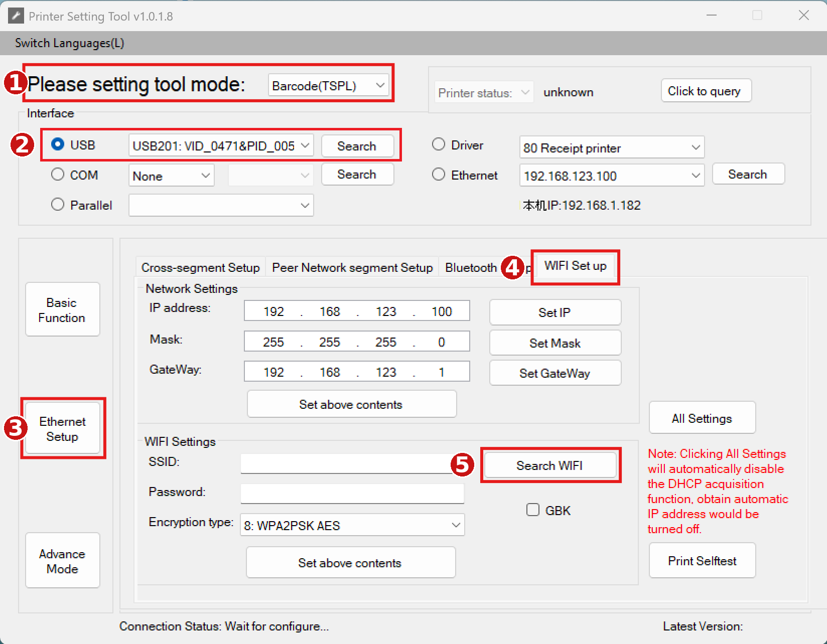Click the IP address last octet 100
The image size is (827, 644).
(442, 311)
